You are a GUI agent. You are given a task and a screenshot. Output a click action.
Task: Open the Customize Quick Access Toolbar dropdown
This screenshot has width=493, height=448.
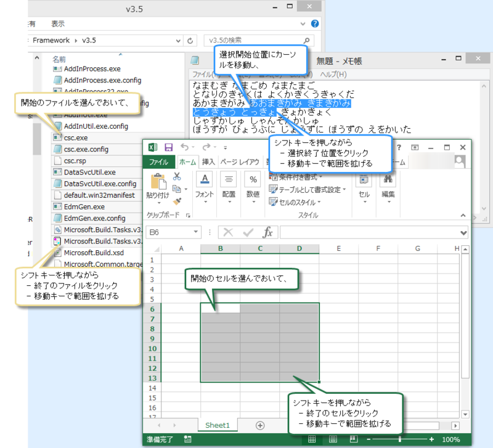point(226,147)
